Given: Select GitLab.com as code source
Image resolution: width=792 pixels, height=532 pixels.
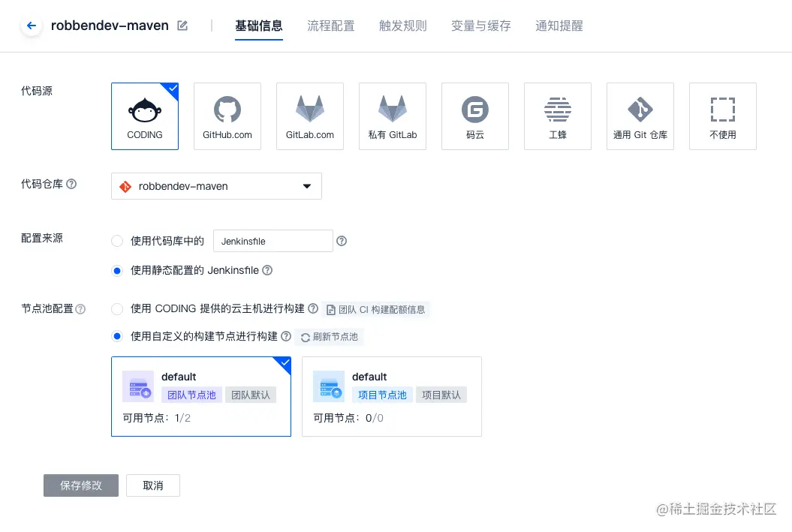Looking at the screenshot, I should 309,116.
